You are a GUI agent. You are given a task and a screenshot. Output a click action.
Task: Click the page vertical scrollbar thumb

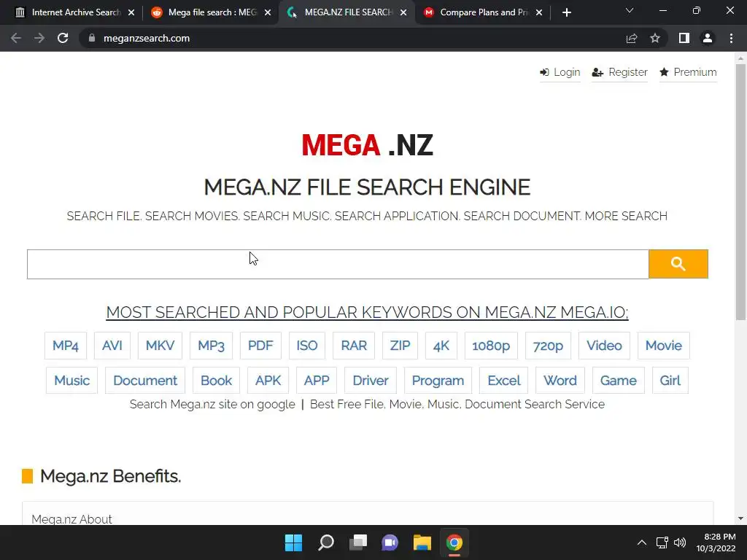(740, 192)
